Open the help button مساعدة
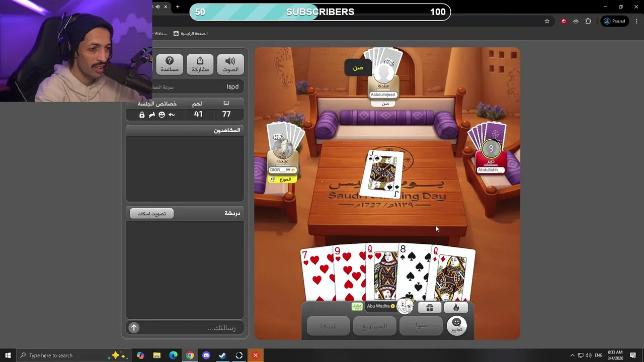Image resolution: width=644 pixels, height=362 pixels. pyautogui.click(x=170, y=64)
